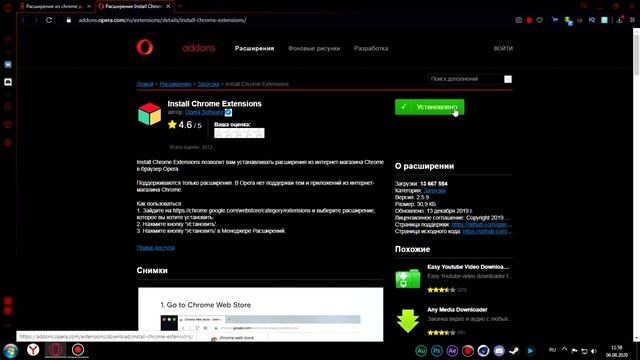640x360 pixels.
Task: Open the 'Расширения' nav menu
Action: (254, 48)
